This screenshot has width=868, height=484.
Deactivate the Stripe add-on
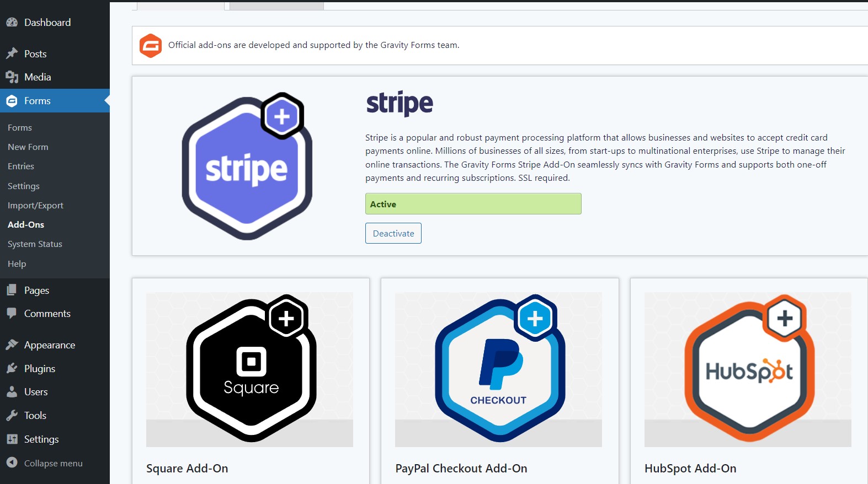point(393,233)
